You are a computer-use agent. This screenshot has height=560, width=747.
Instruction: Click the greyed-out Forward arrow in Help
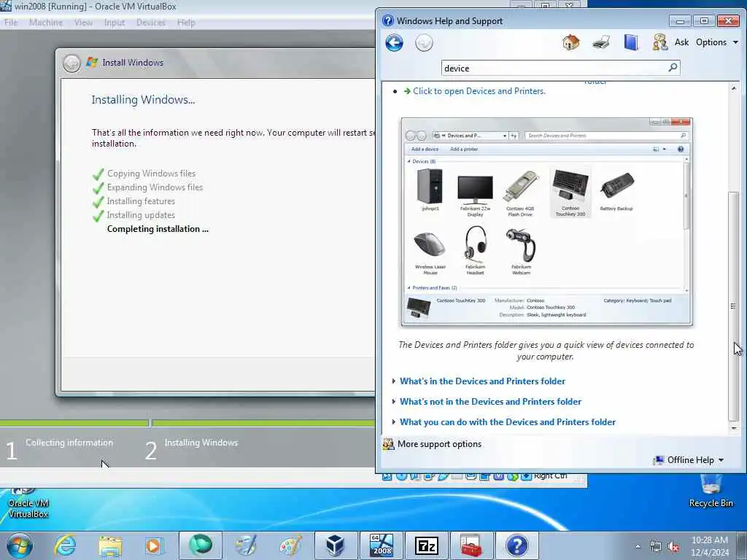424,43
